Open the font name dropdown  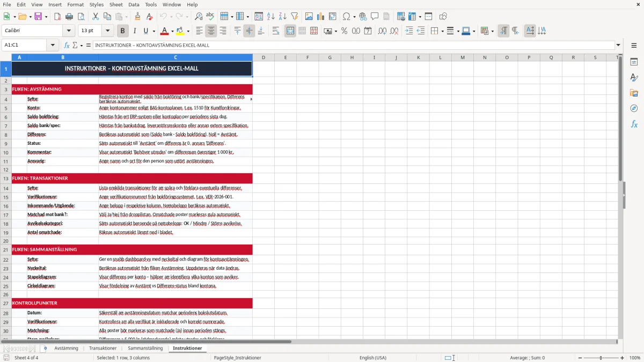pos(69,31)
